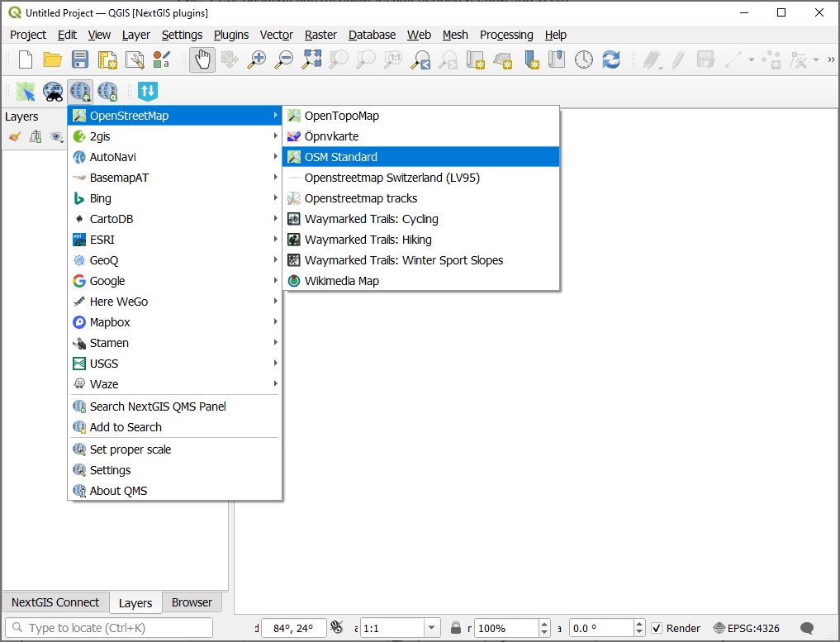The height and width of the screenshot is (642, 840).
Task: Toggle the Render checkbox
Action: pos(657,628)
